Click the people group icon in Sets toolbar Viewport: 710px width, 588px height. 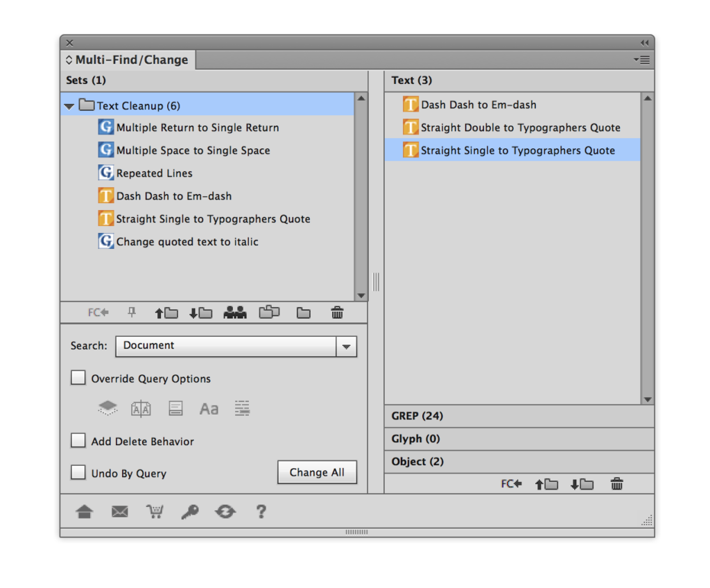point(235,313)
